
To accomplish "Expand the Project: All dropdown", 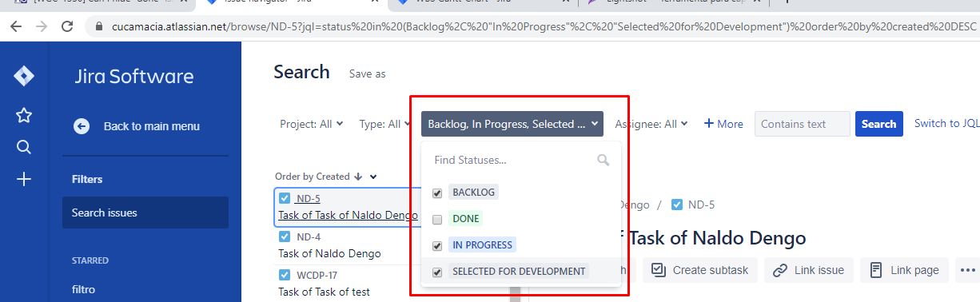I will [312, 124].
